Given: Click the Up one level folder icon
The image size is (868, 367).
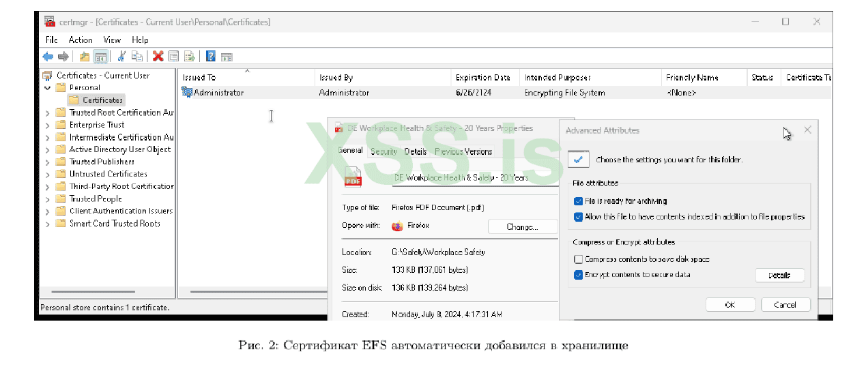Looking at the screenshot, I should pos(85,57).
